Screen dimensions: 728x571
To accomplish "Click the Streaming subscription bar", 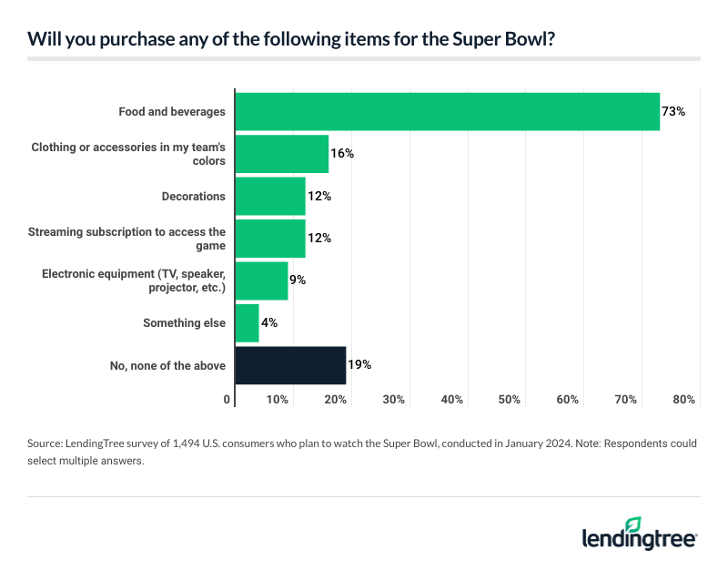I will [x=270, y=239].
